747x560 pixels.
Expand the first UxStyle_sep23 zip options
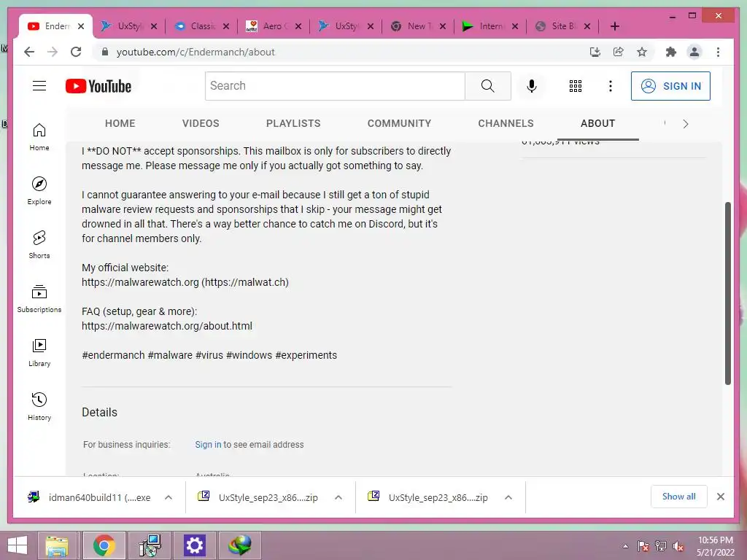tap(338, 497)
